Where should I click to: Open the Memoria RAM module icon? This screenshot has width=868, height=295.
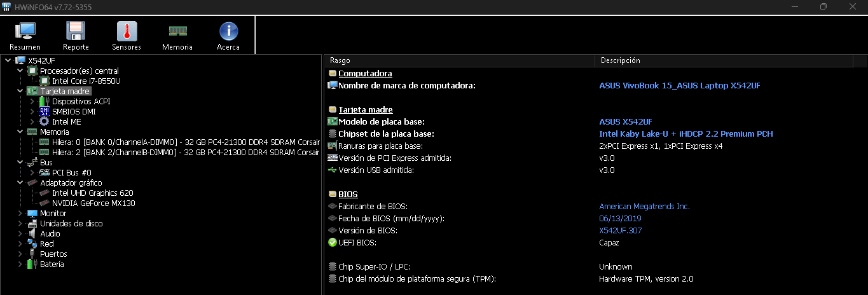click(x=177, y=31)
